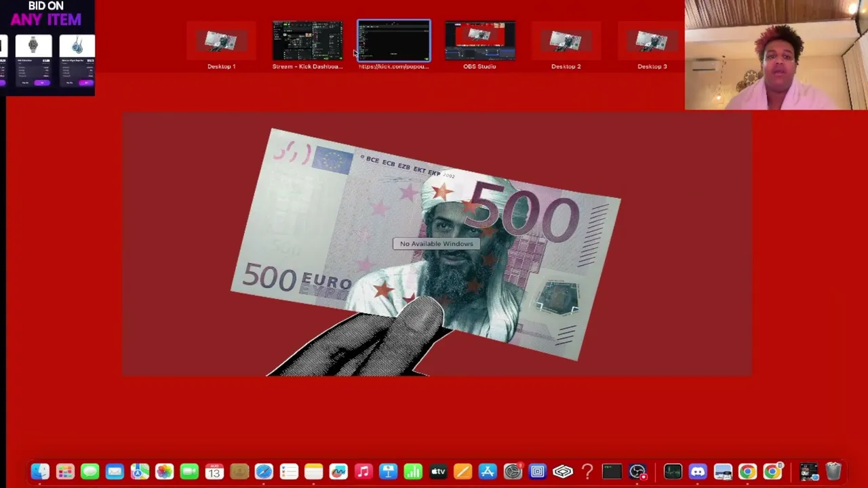Open the Preview app in the dock
Image resolution: width=868 pixels, height=488 pixels.
[723, 472]
